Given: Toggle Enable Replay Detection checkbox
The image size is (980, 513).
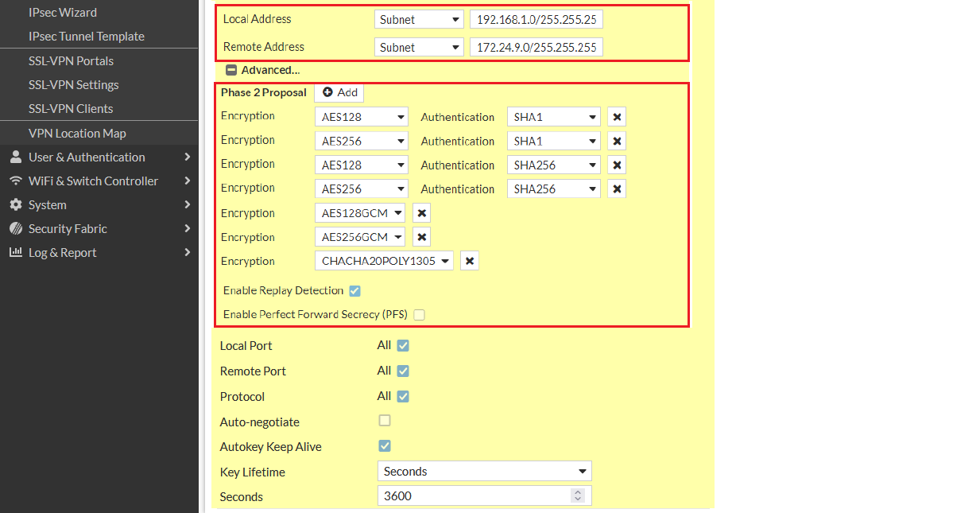Looking at the screenshot, I should 354,291.
